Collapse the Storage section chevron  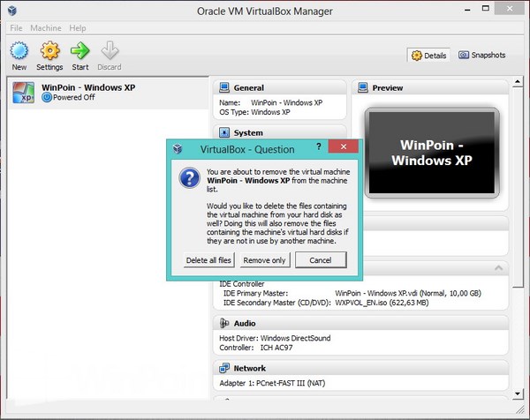[498, 268]
